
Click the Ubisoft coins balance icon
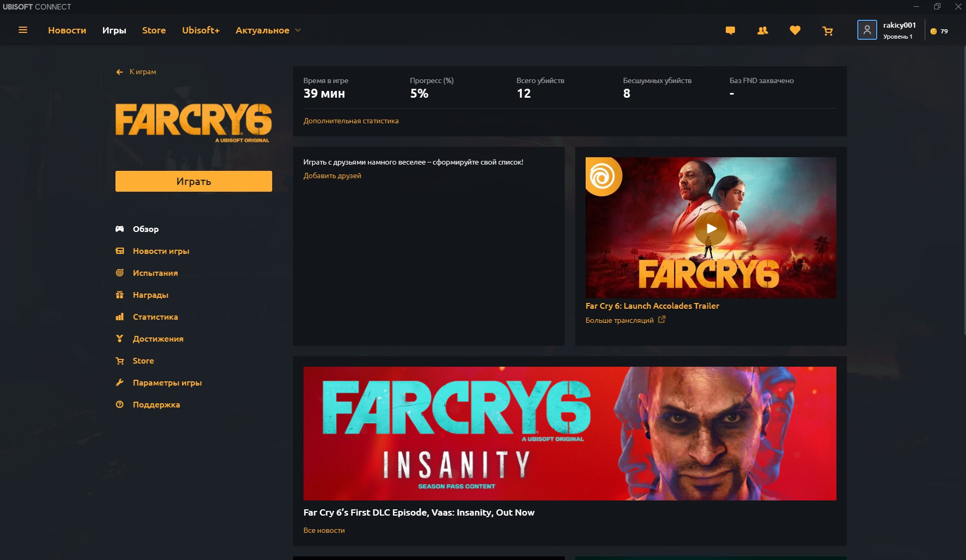(x=934, y=31)
